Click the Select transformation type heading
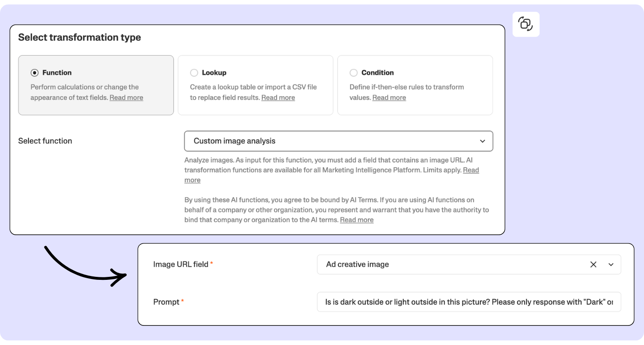The width and height of the screenshot is (644, 345). coord(79,37)
